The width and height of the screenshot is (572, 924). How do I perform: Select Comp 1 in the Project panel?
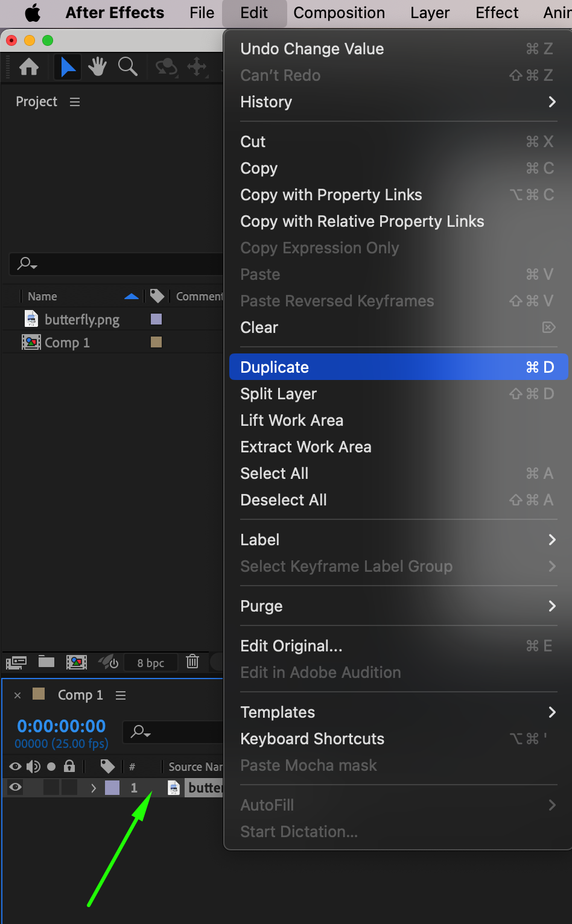66,343
